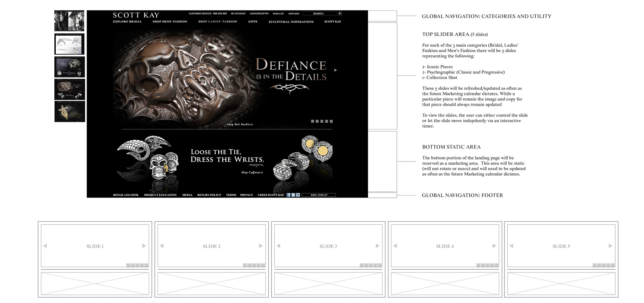Click the Privacy footer link
Screen dimensions: 644x303
click(x=247, y=195)
